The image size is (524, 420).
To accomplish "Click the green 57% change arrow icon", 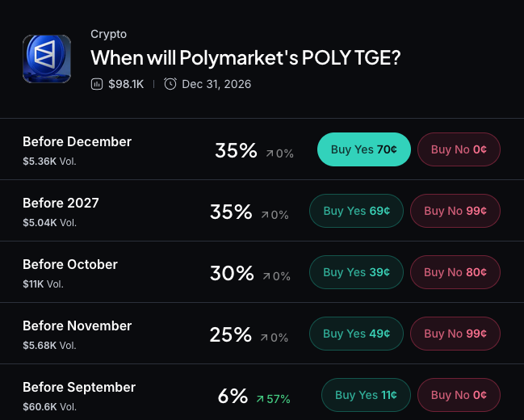I will (x=260, y=399).
